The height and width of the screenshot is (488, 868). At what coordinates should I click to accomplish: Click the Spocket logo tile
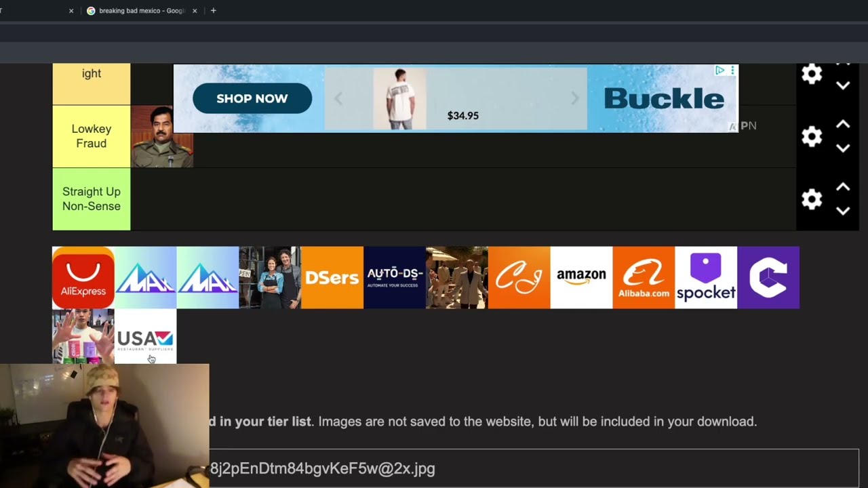[706, 277]
